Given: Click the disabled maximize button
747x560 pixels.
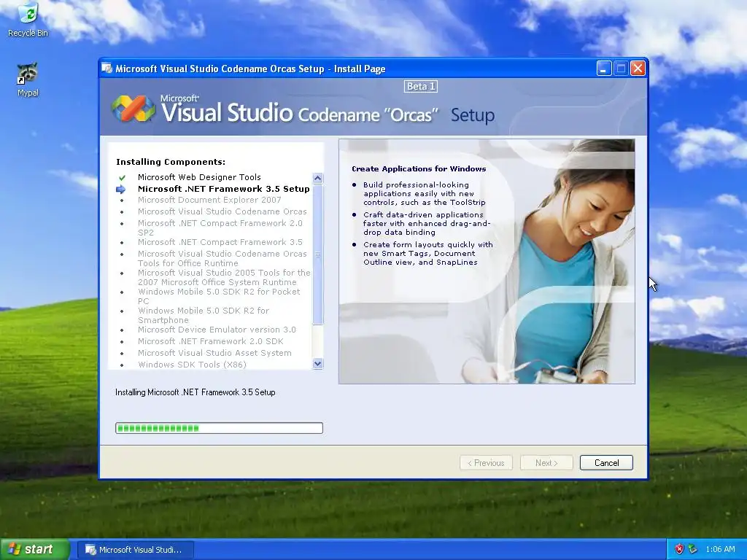Looking at the screenshot, I should tap(621, 69).
